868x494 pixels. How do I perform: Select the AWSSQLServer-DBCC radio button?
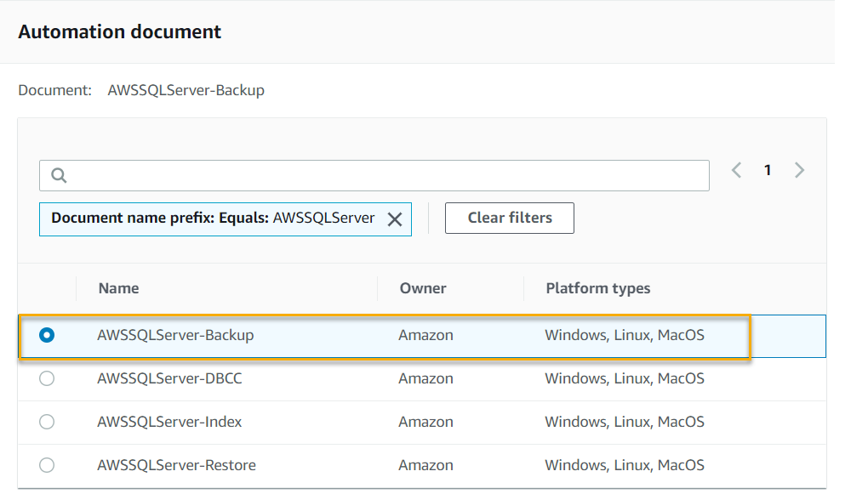(47, 378)
